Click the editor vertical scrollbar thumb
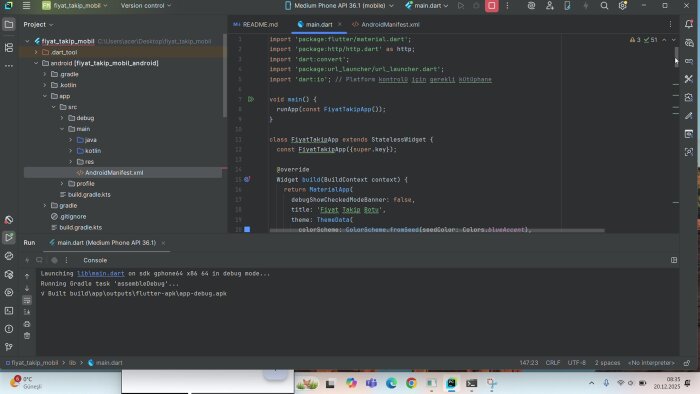The image size is (700, 394). coord(676,57)
